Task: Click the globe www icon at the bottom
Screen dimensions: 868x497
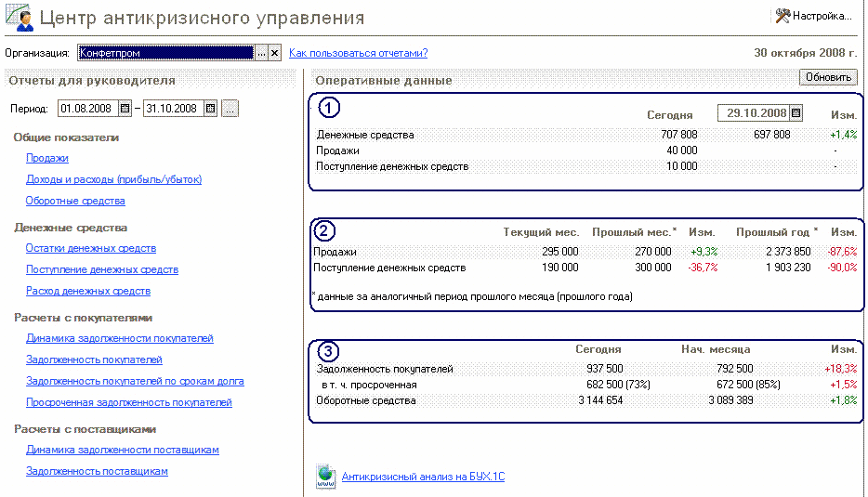Action: pyautogui.click(x=326, y=477)
